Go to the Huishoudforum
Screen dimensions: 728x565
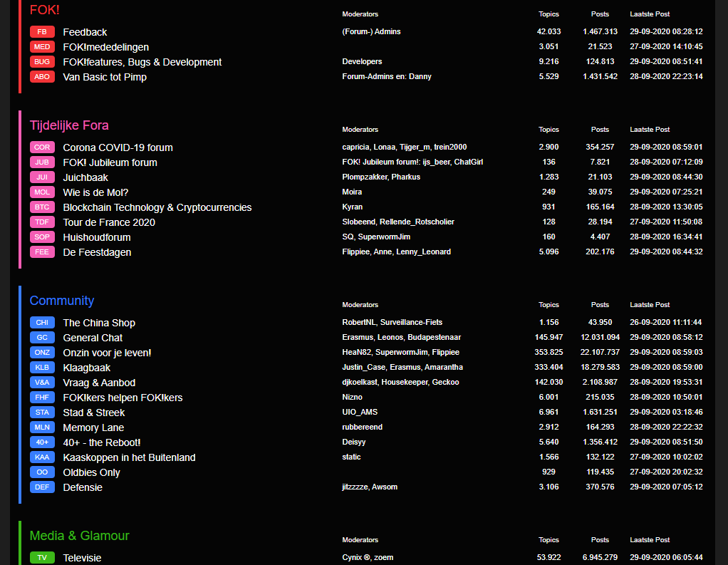tap(97, 237)
